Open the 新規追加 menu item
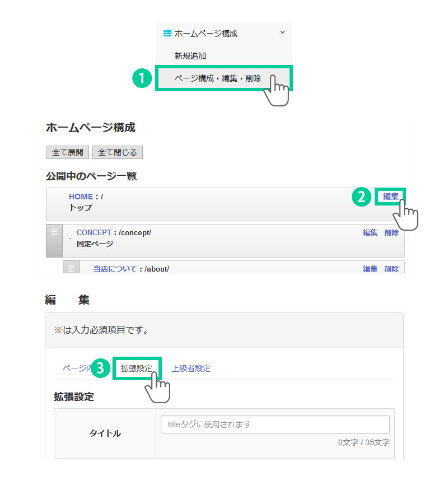The image size is (448, 481). click(x=190, y=56)
